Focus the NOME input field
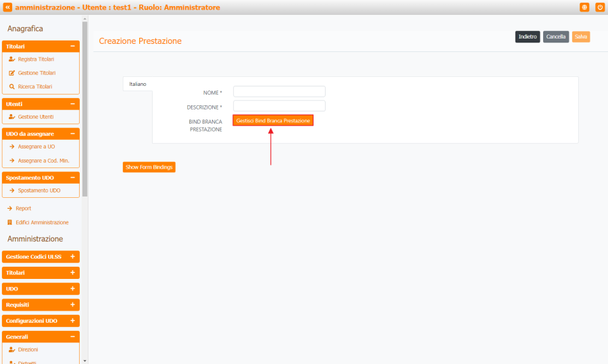Viewport: 608px width, 364px height. (279, 92)
